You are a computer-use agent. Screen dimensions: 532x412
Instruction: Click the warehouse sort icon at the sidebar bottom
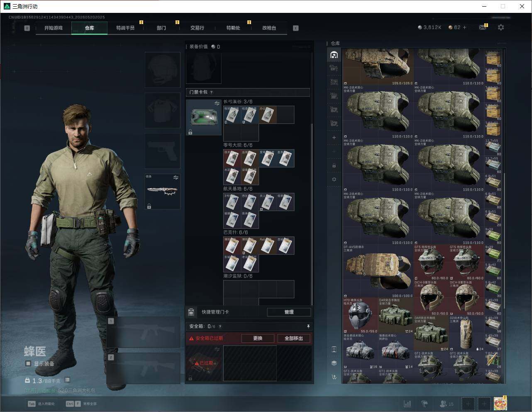coord(334,377)
